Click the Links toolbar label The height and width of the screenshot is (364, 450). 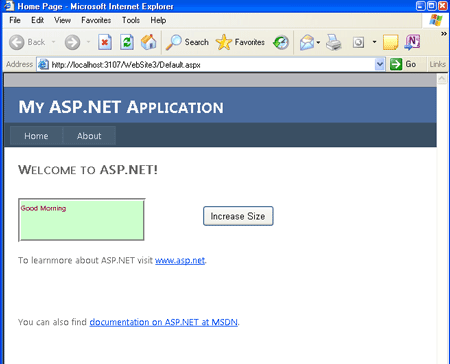437,64
